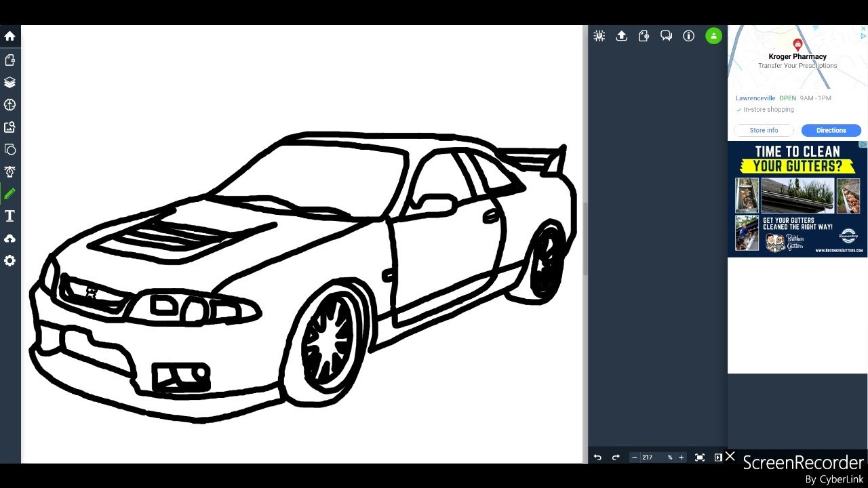The width and height of the screenshot is (868, 488).
Task: Click the Lawrenceville location text
Action: coord(755,98)
